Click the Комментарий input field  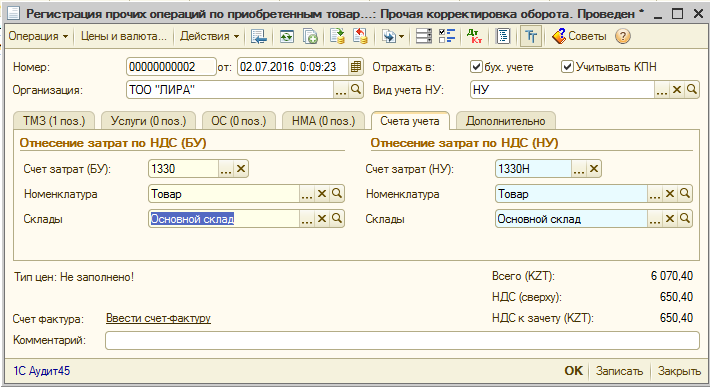click(x=402, y=340)
